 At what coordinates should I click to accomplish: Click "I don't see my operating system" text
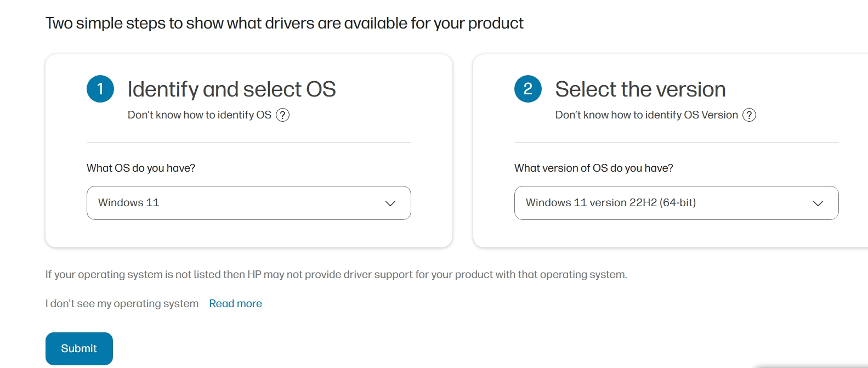coord(122,304)
